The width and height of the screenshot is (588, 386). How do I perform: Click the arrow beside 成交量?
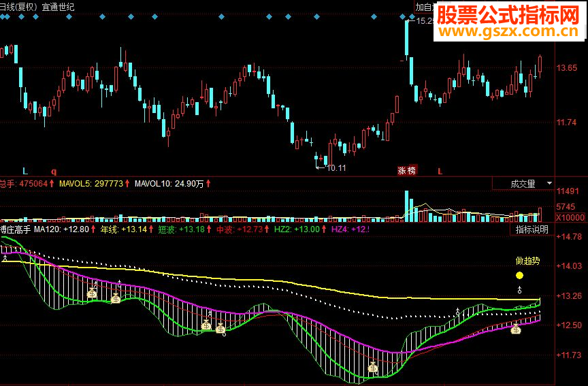point(549,183)
